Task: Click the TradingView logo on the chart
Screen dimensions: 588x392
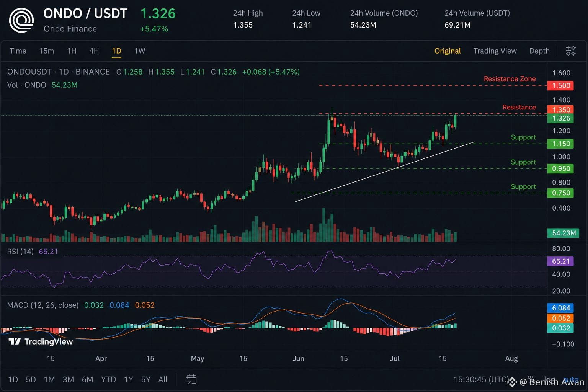Action: 41,341
